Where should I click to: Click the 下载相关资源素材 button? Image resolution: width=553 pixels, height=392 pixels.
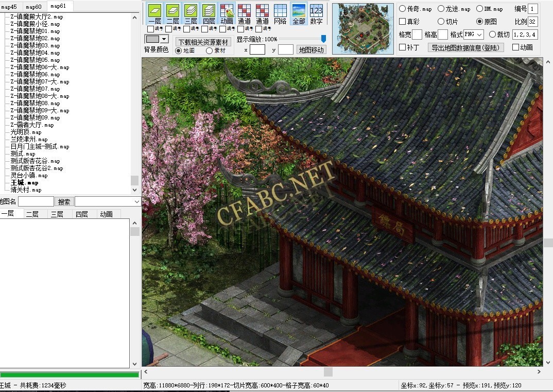[x=203, y=42]
